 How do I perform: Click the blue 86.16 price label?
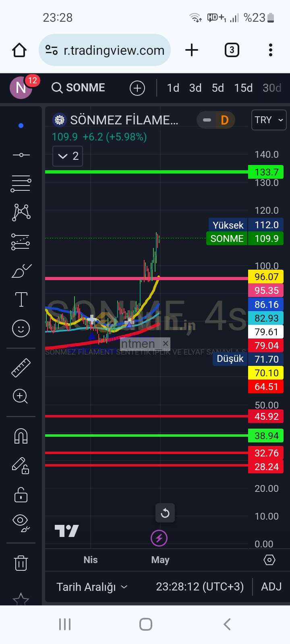coord(266,304)
